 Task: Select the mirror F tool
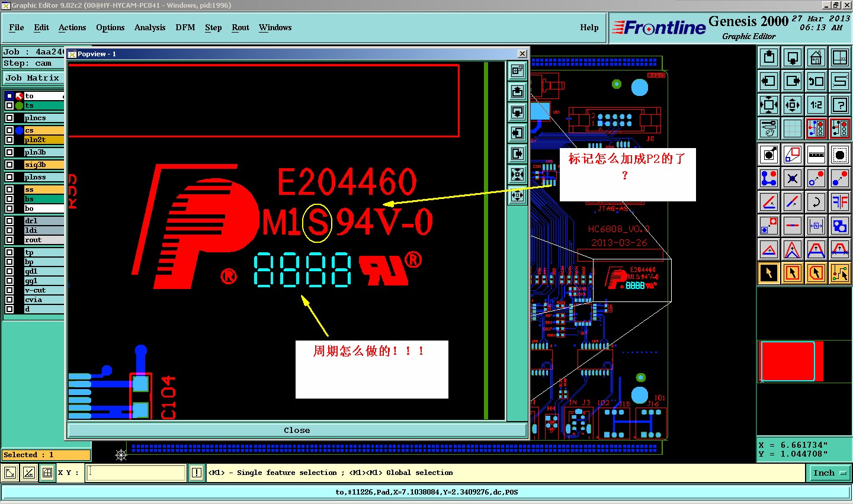(x=840, y=202)
